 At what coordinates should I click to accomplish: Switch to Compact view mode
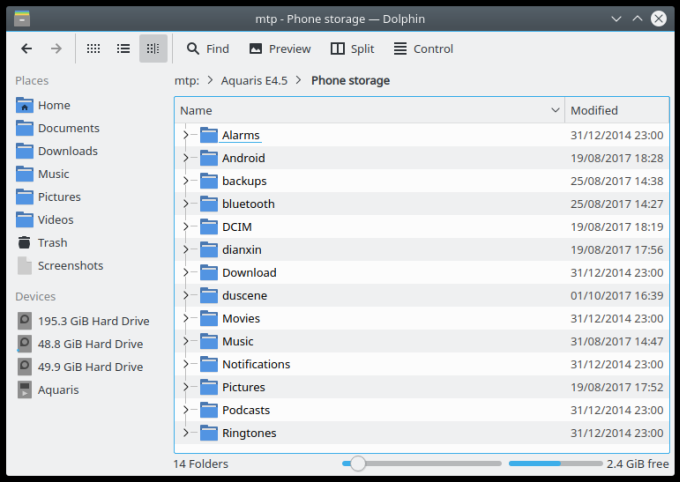123,49
